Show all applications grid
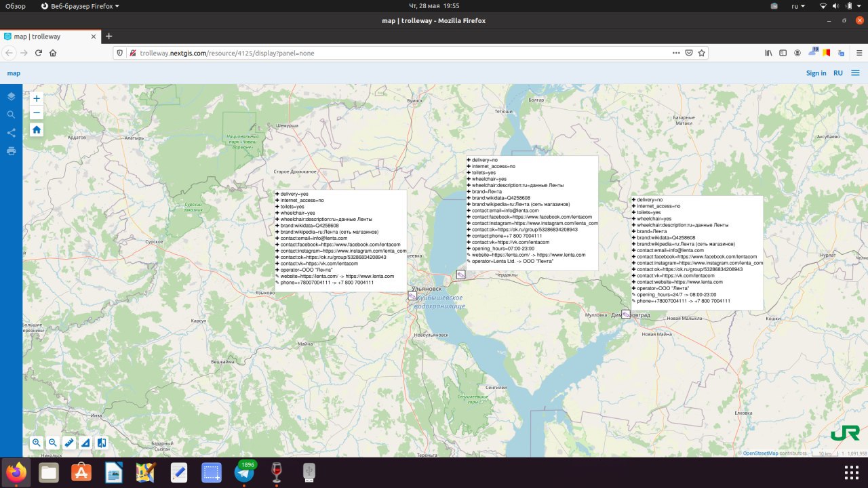Screen dimensions: 868x488 coord(851,472)
